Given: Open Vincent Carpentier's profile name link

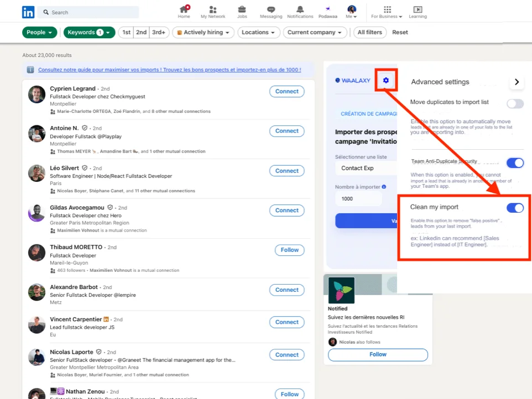Looking at the screenshot, I should [x=76, y=319].
